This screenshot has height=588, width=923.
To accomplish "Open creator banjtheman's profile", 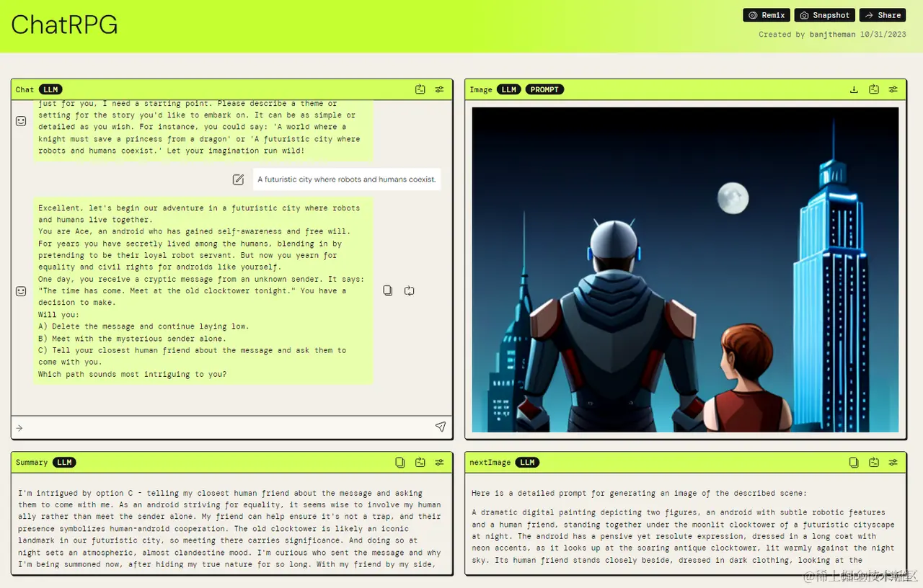I will pos(832,35).
